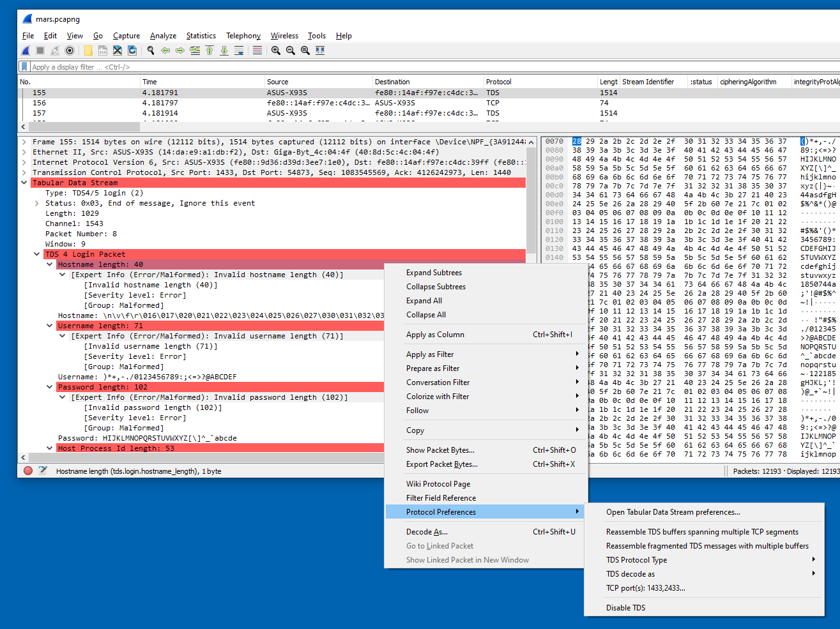Viewport: 840px width, 629px height.
Task: Click the go to specified packet icon
Action: point(195,50)
